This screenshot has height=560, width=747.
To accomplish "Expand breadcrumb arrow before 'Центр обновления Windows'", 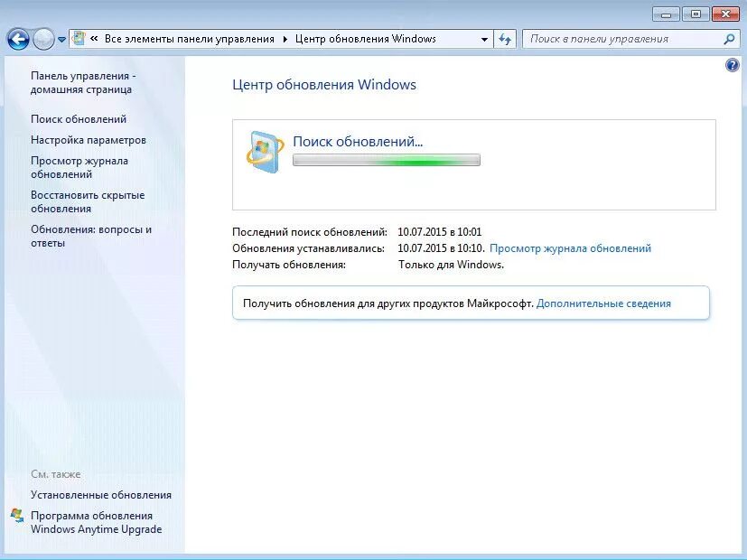I will [285, 39].
